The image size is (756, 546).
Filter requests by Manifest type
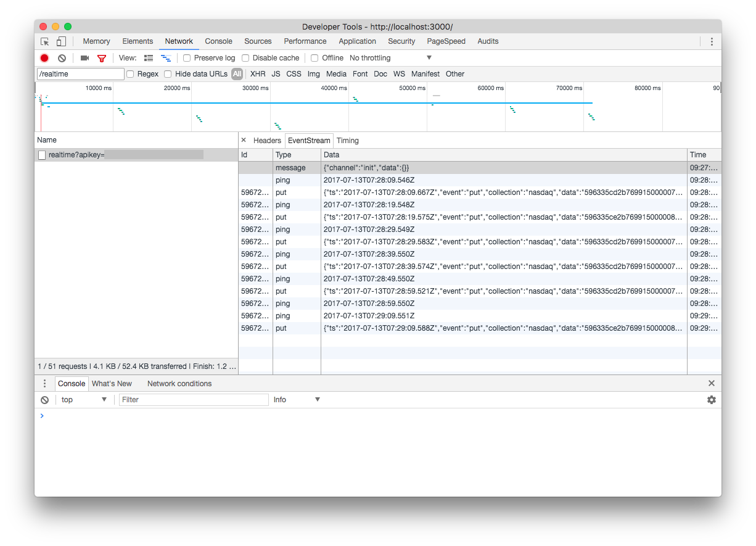click(425, 74)
